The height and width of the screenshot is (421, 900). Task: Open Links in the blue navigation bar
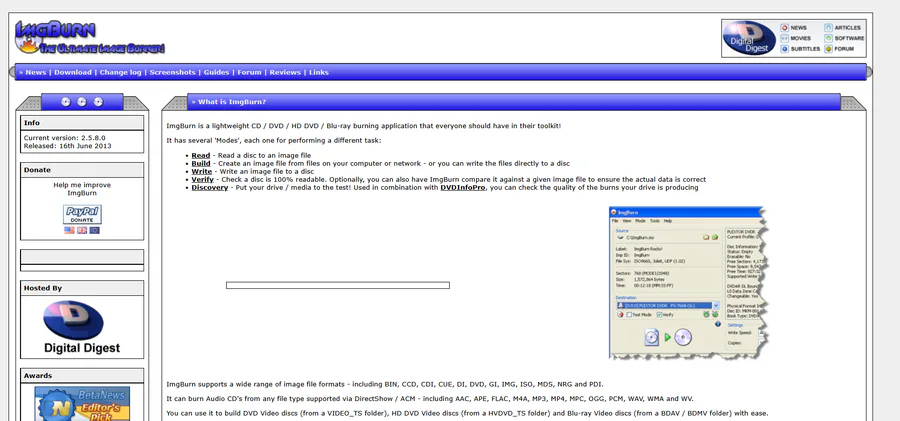319,72
